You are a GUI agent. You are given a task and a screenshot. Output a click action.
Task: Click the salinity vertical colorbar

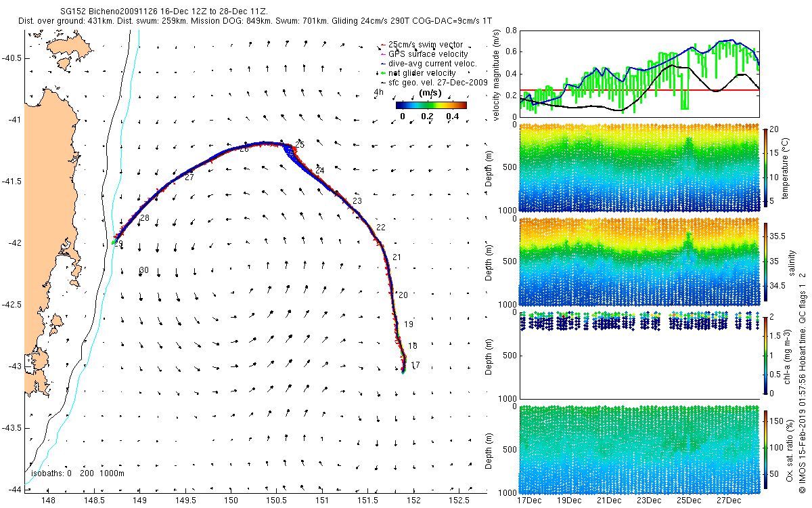click(767, 261)
